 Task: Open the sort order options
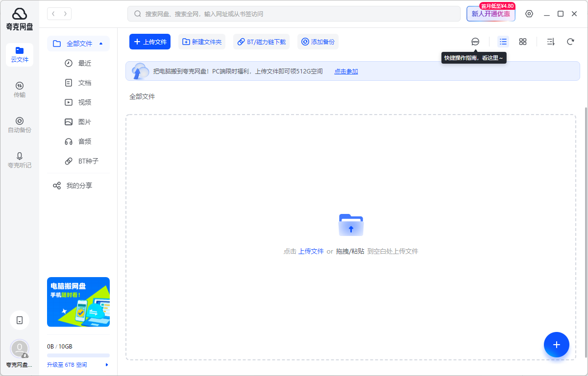[550, 42]
